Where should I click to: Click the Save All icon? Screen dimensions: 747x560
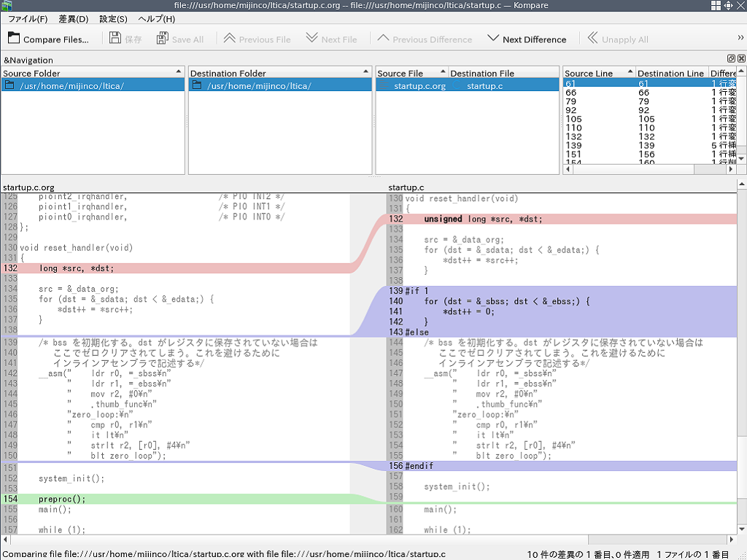[x=163, y=38]
